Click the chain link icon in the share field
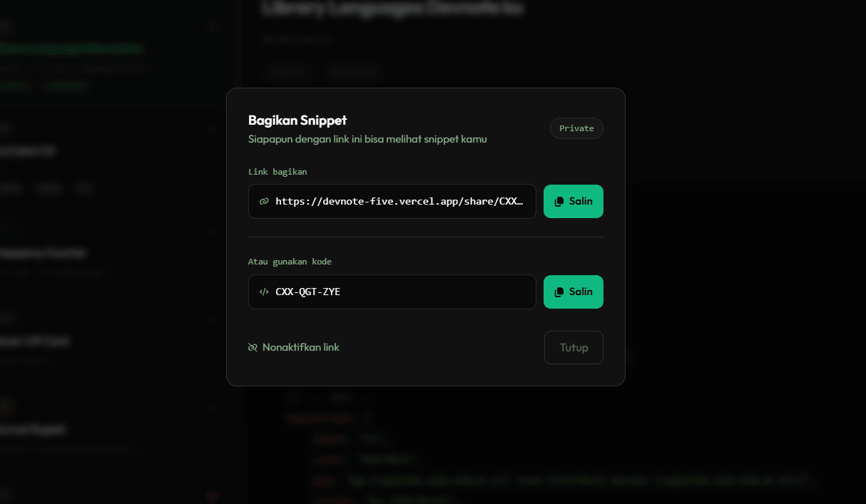The image size is (866, 504). [x=264, y=201]
